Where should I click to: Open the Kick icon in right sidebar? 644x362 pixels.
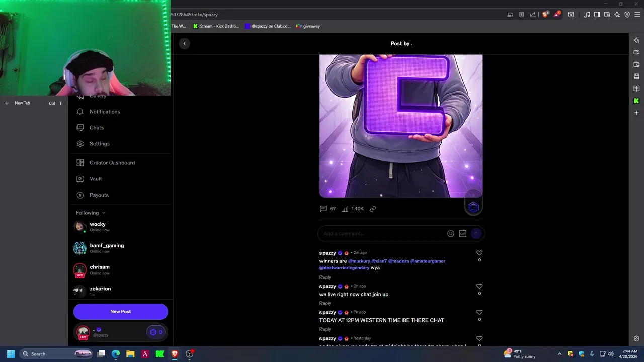coord(636,101)
